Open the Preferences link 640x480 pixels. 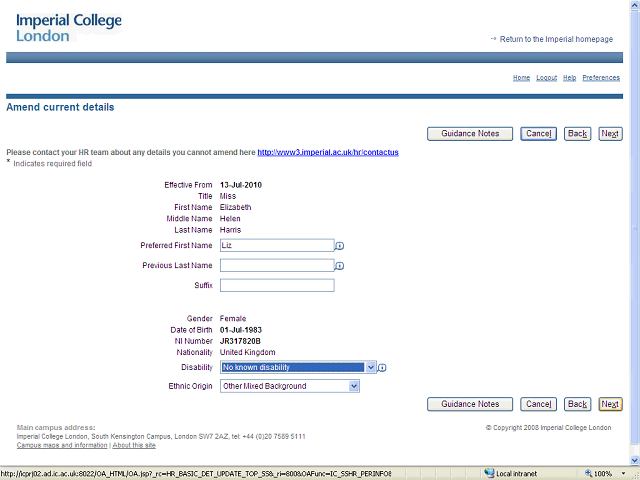pos(601,77)
